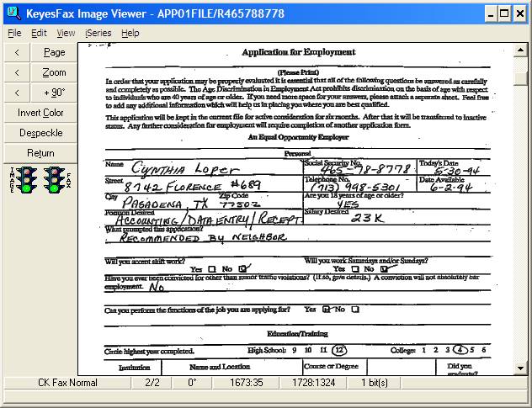Click the age answer 'YES'
Image resolution: width=532 pixels, height=408 pixels.
[348, 204]
